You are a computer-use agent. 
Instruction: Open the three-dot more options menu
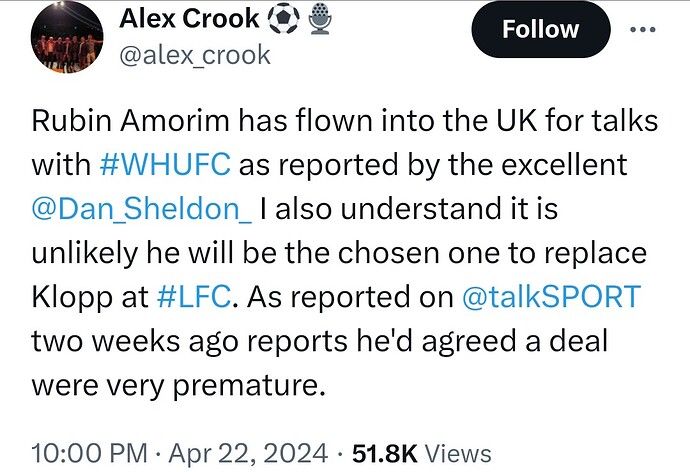[642, 29]
